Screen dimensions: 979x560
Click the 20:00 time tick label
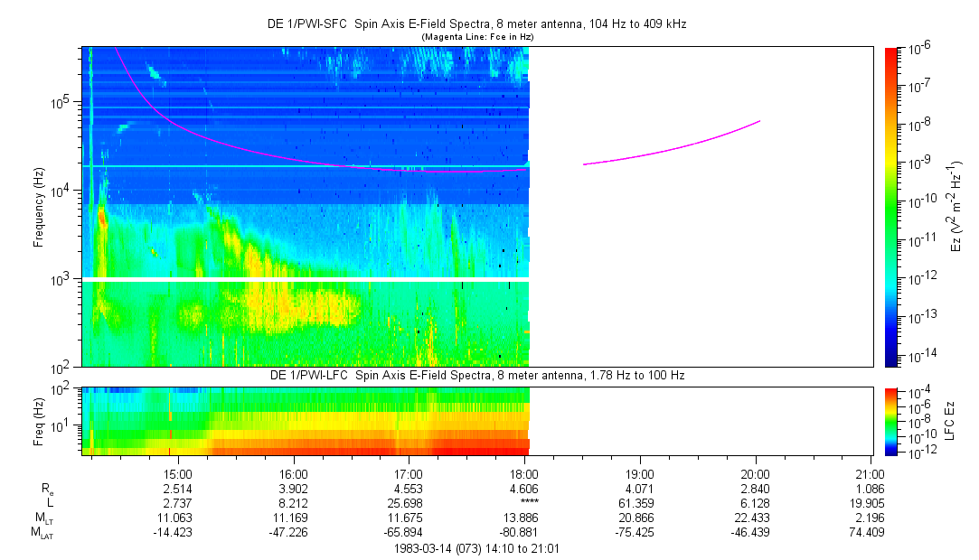(x=755, y=473)
